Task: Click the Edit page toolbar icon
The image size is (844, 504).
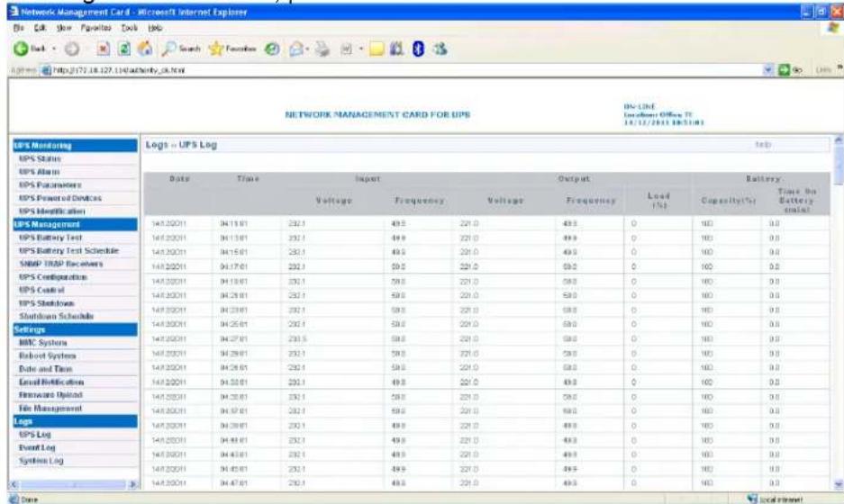Action: coord(346,49)
